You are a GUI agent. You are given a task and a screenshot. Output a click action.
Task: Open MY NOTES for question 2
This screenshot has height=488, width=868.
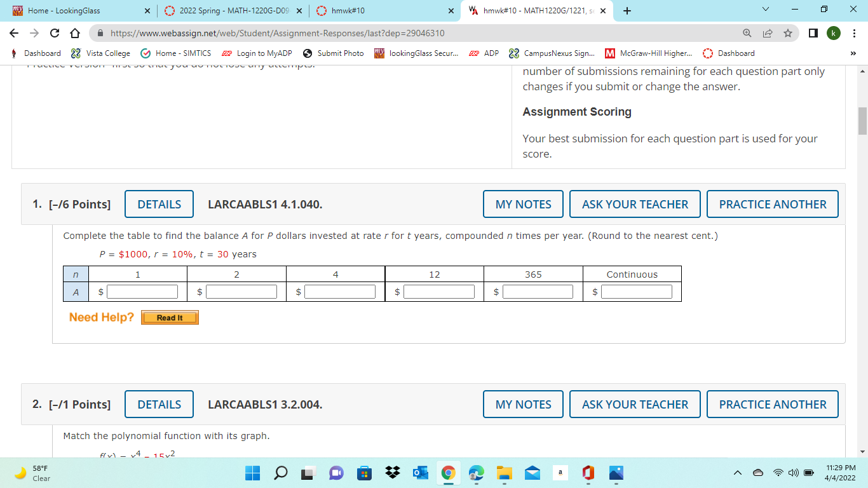523,404
